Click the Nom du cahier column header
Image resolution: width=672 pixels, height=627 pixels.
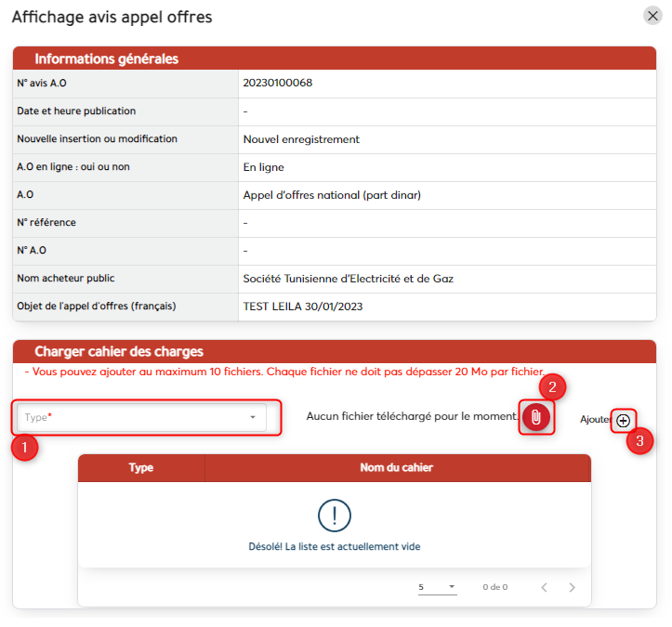pyautogui.click(x=396, y=468)
